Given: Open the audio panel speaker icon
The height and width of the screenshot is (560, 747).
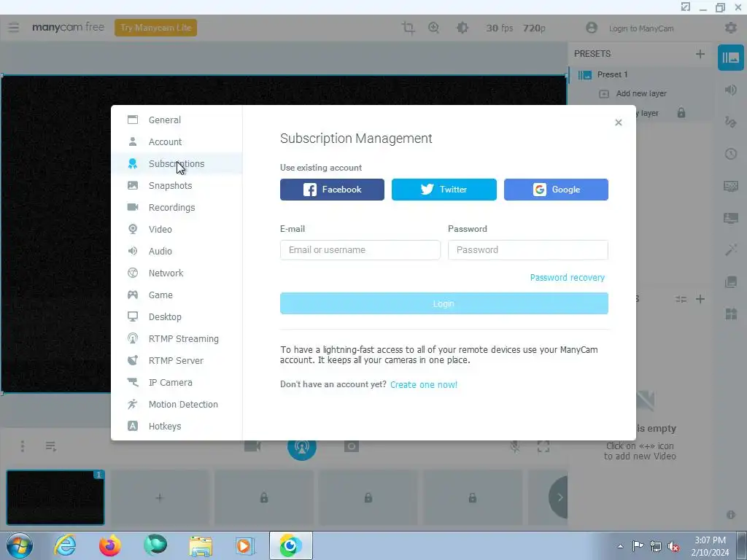Looking at the screenshot, I should click(731, 90).
